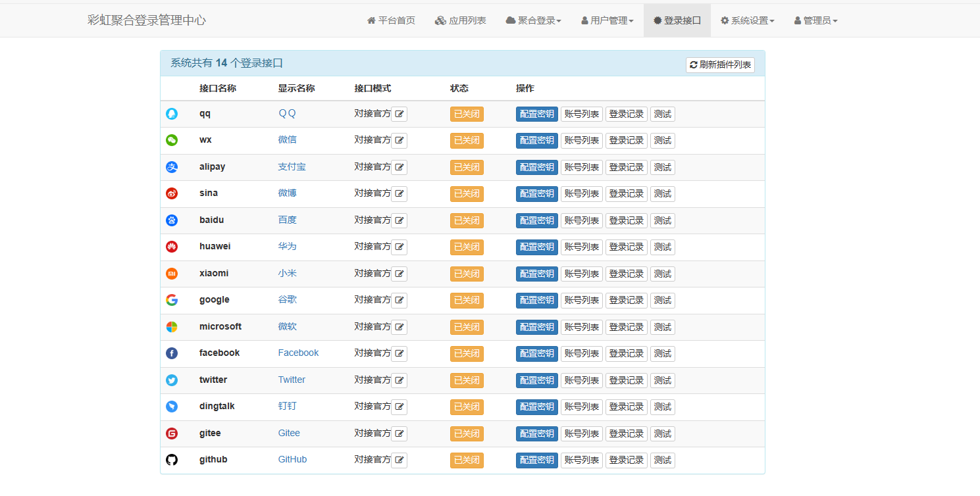Go to 平台首页 in navbar
Viewport: 980px width, 496px height.
[x=391, y=20]
